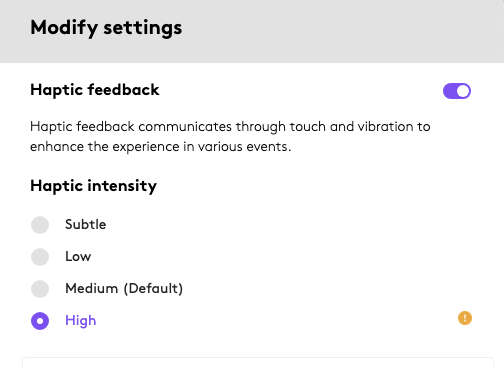
Task: Select the Low intensity radio button
Action: tap(40, 257)
